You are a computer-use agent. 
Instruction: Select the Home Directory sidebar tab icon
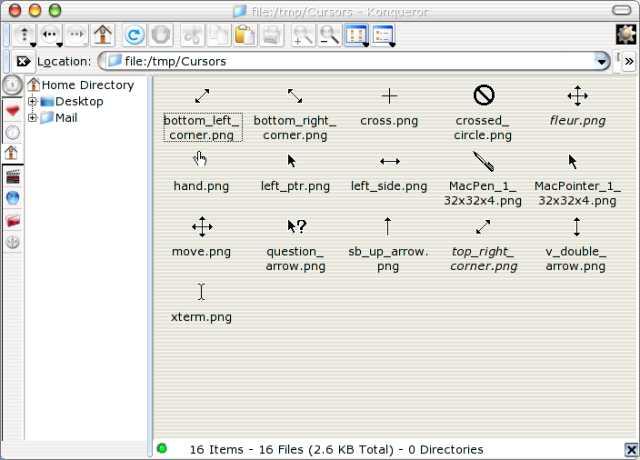(x=12, y=153)
